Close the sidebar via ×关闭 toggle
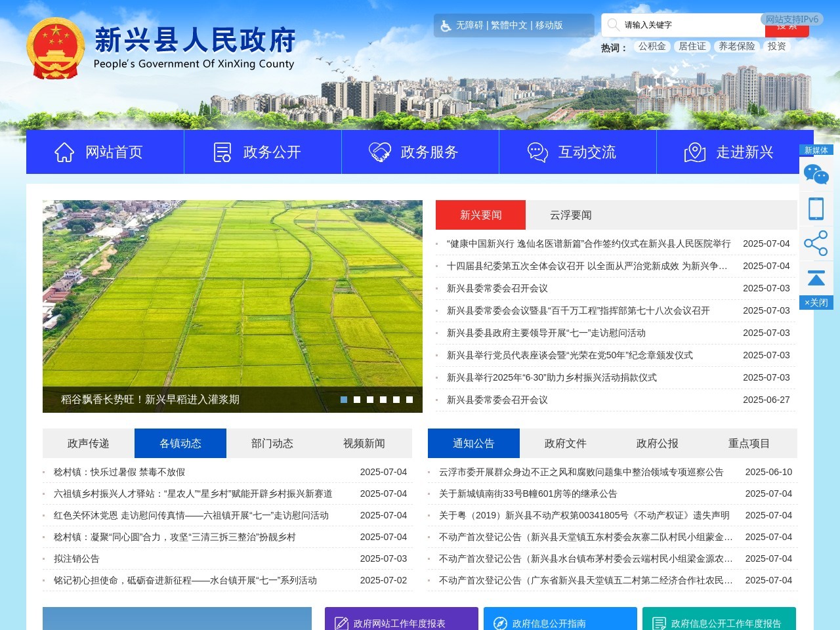Screen dimensions: 840x630 [816, 303]
